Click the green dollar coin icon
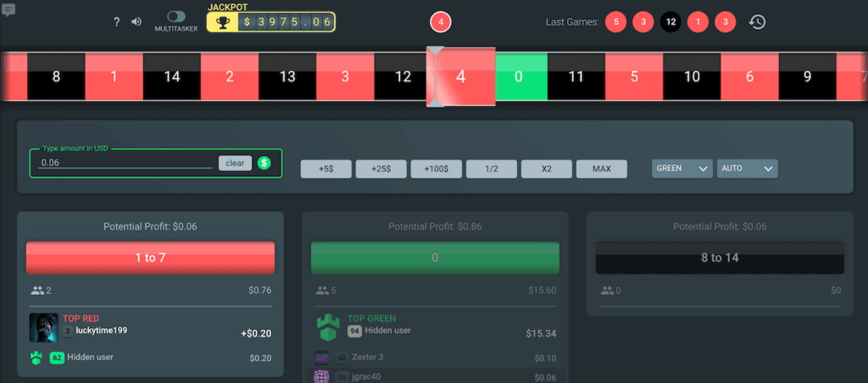Image resolution: width=868 pixels, height=383 pixels. pyautogui.click(x=264, y=163)
